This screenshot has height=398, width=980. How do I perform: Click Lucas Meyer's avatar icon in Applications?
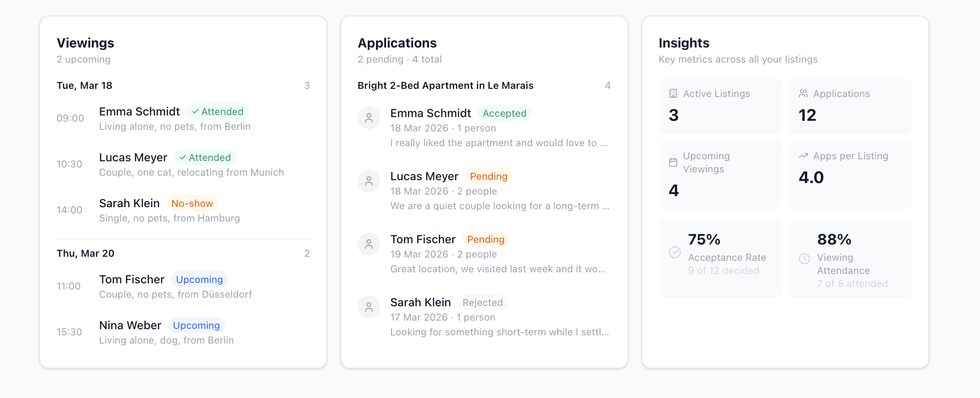pyautogui.click(x=369, y=181)
